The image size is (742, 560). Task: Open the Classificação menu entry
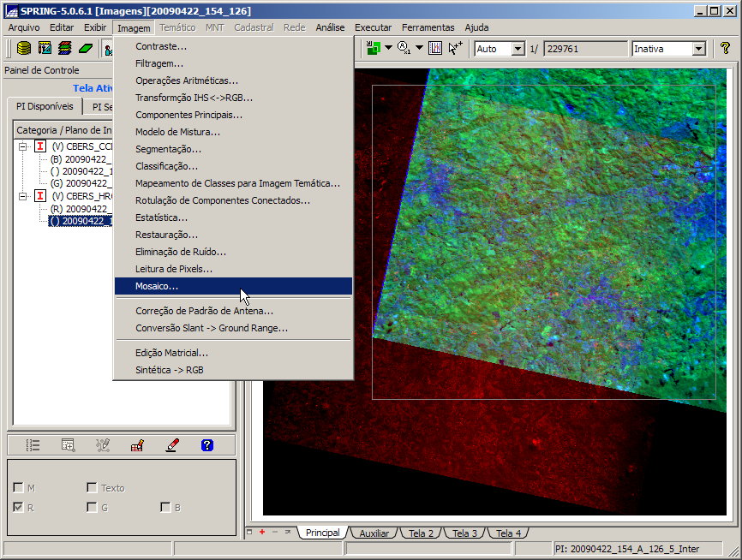tap(166, 166)
